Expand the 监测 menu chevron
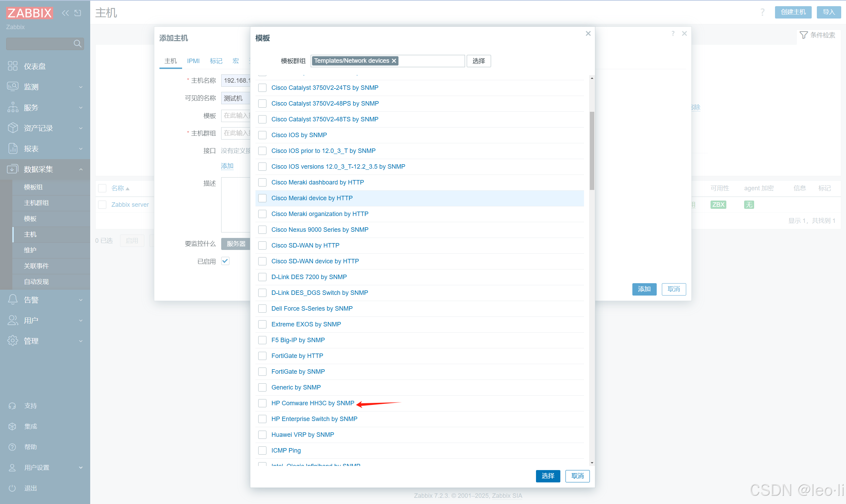Screen dimensions: 846x504 (x=81, y=87)
